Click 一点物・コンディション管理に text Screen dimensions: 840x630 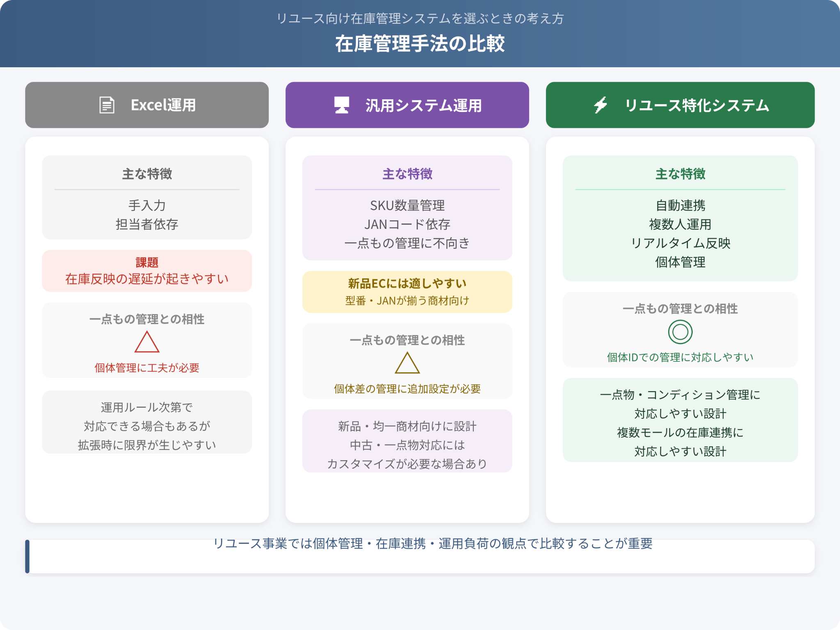[x=680, y=395]
